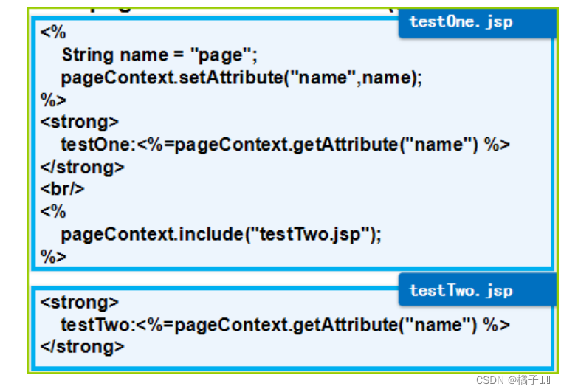The width and height of the screenshot is (561, 392).
Task: Click the testTwo.jsp file label
Action: tap(461, 290)
